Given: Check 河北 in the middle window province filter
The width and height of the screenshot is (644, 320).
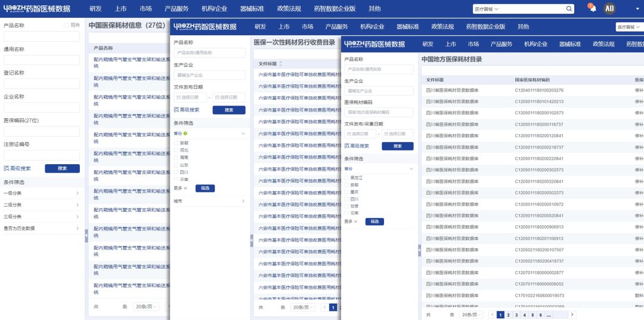Looking at the screenshot, I should tap(176, 150).
